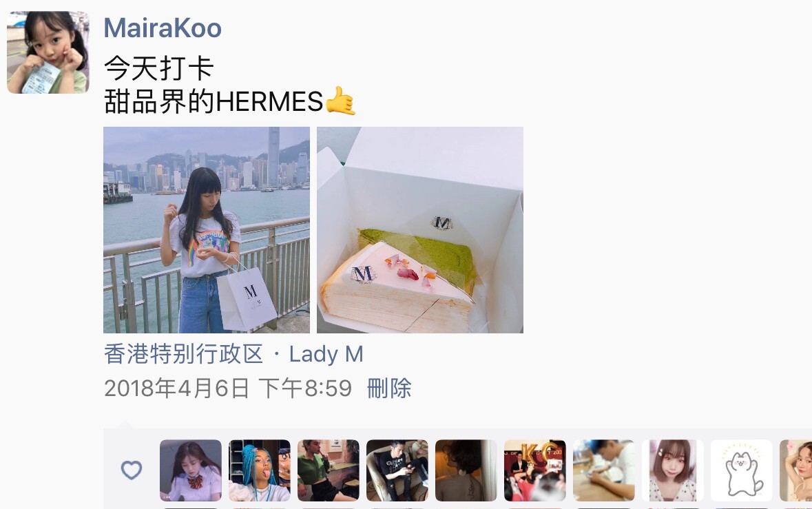The height and width of the screenshot is (509, 812).
Task: Open liker avatar of girl with hair clip
Action: click(673, 470)
